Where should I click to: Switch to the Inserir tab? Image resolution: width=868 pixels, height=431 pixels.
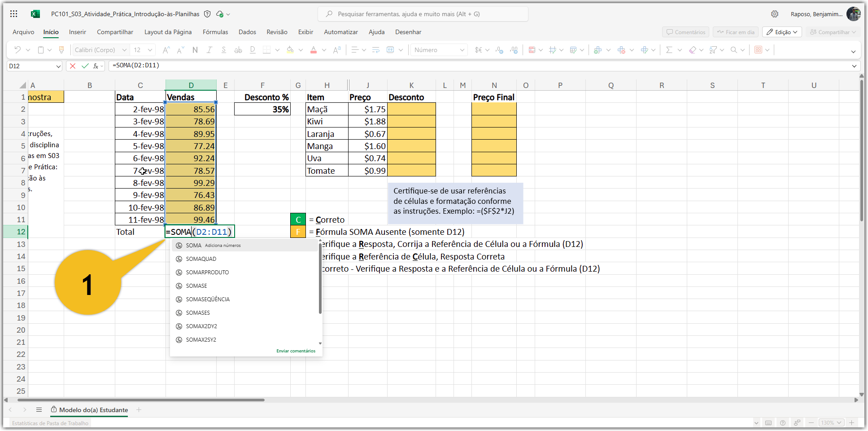point(78,32)
